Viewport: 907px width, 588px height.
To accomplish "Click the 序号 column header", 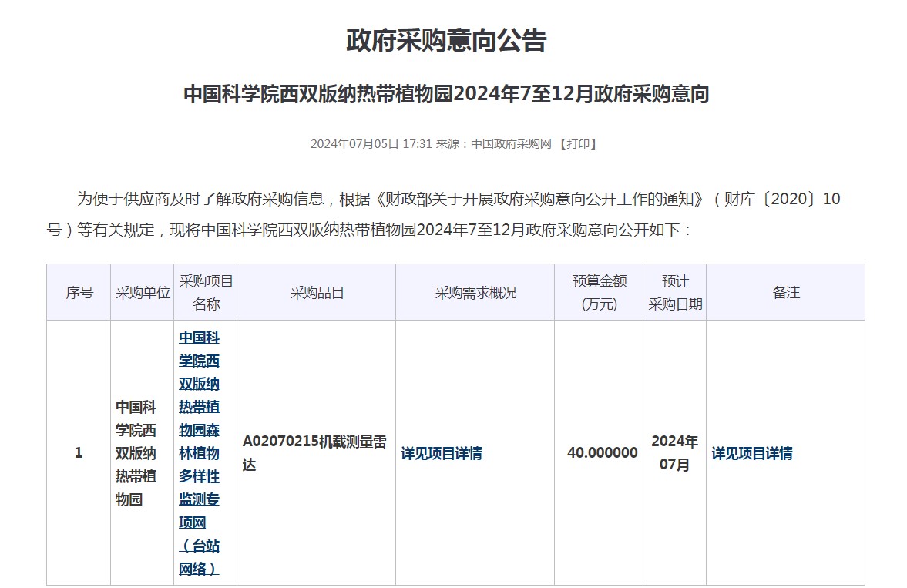I will 79,293.
